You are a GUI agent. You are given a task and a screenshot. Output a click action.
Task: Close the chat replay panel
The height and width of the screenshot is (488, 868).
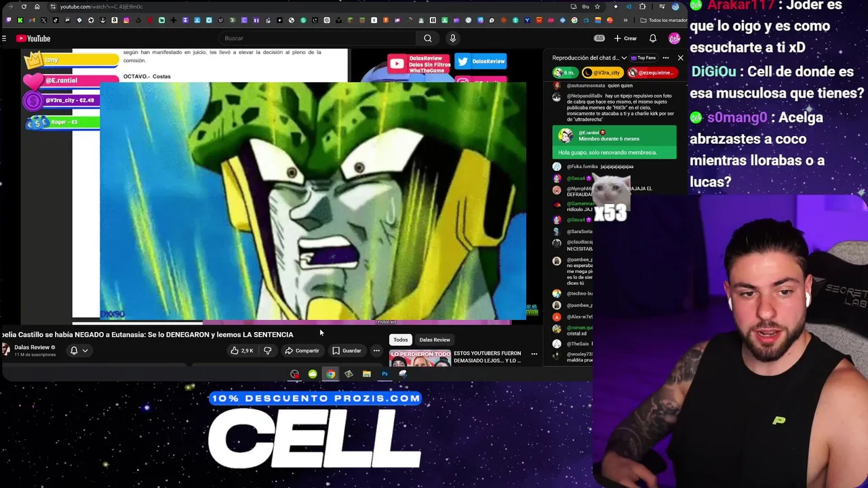[680, 58]
